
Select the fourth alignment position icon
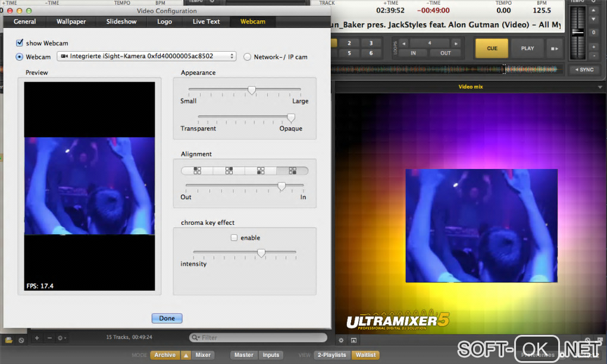click(292, 171)
